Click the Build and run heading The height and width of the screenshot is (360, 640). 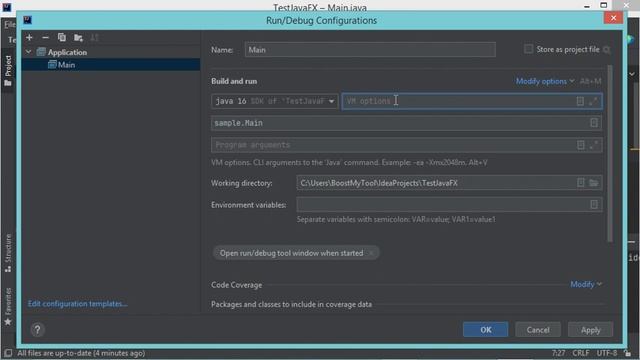tap(234, 81)
